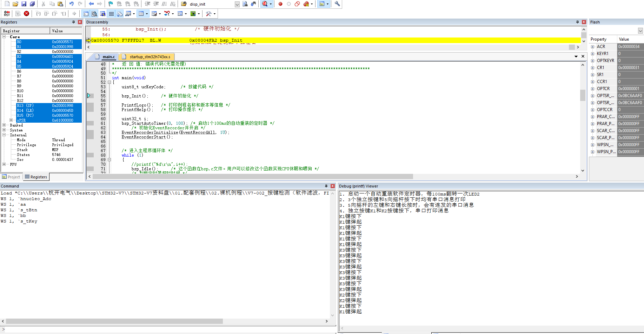Toggle the Command Window toolbar icon
This screenshot has width=644, height=334.
point(86,14)
